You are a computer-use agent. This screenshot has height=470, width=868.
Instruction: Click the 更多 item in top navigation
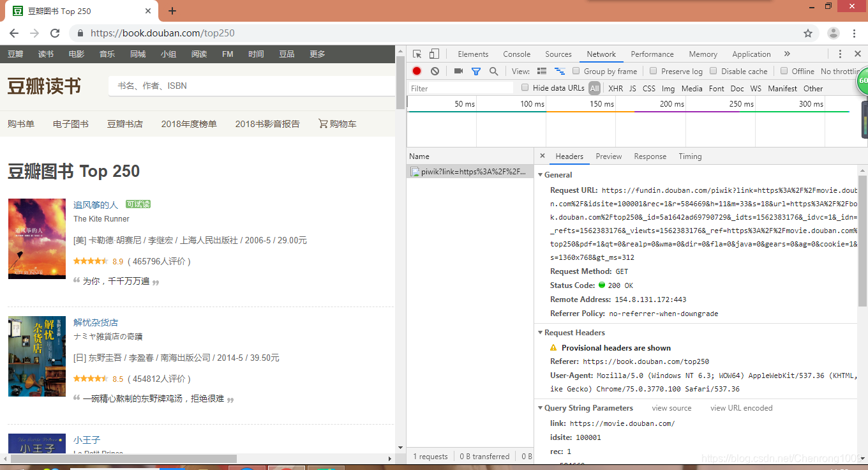pyautogui.click(x=317, y=54)
